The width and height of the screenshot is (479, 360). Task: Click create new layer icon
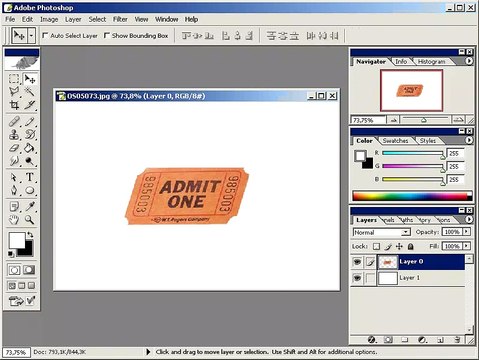[440, 340]
